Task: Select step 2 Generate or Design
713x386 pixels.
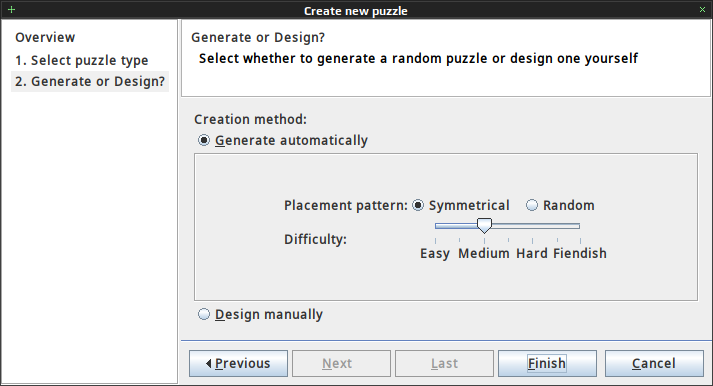Action: point(90,81)
